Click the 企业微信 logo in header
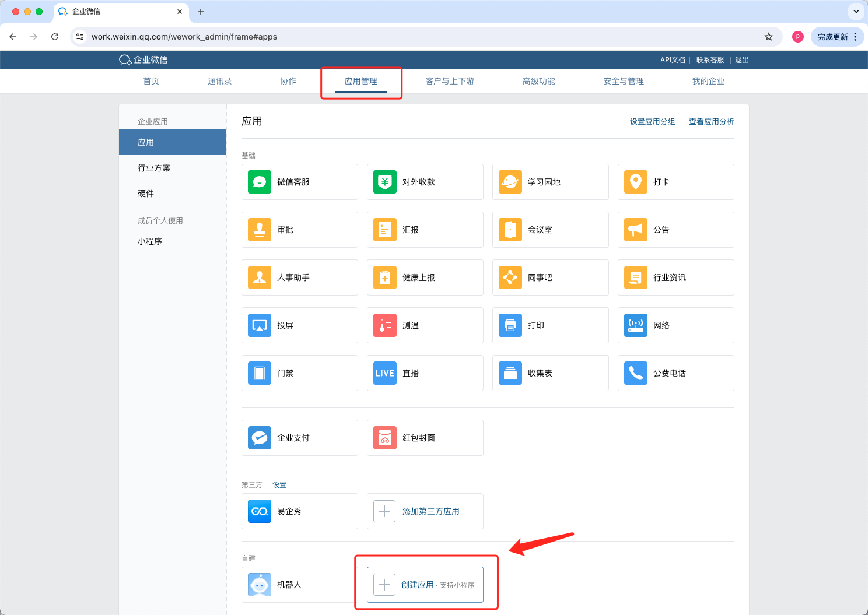Screen dimensions: 868x615 click(143, 60)
